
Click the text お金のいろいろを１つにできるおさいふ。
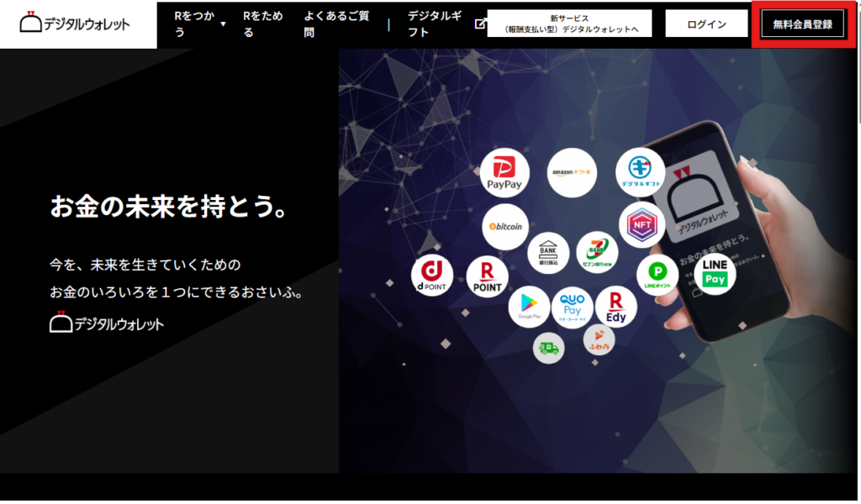tap(177, 292)
